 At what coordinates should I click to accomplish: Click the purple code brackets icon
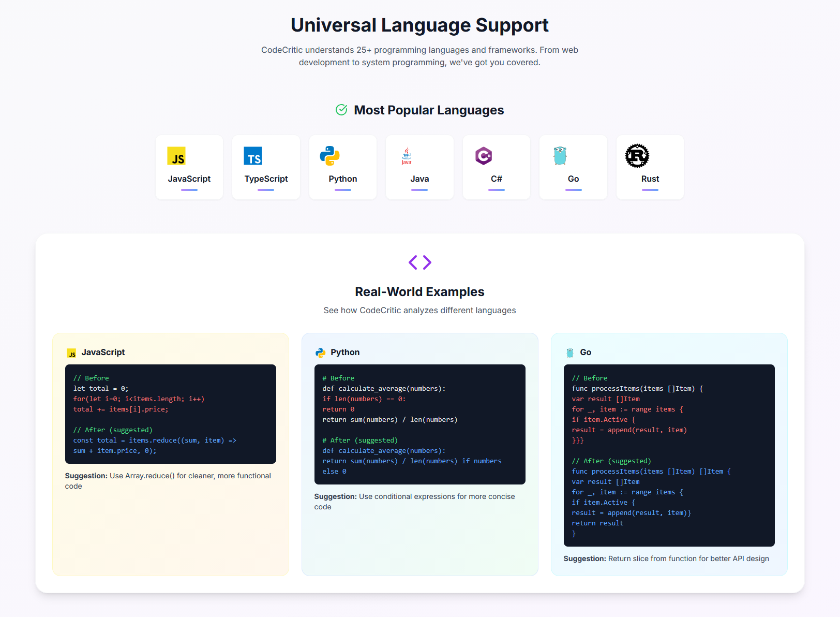pyautogui.click(x=419, y=262)
